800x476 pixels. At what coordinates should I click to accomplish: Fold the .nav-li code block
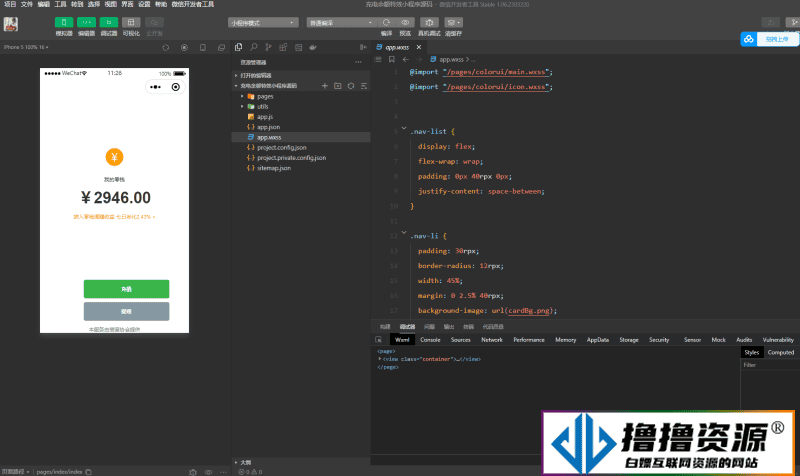(404, 233)
